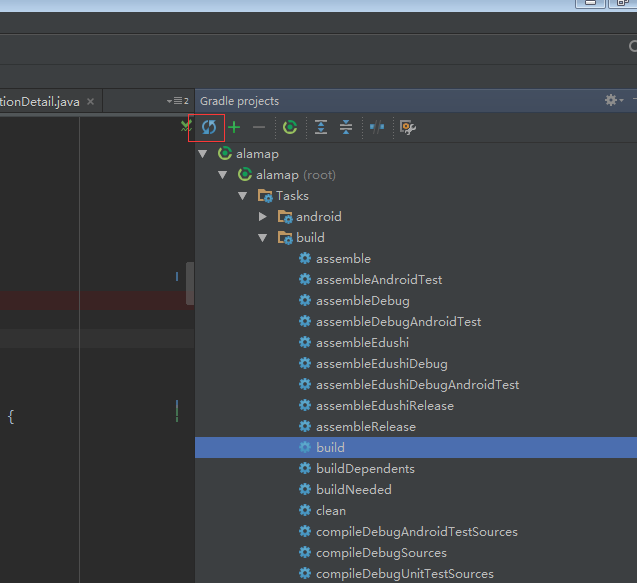Collapse all nodes in Gradle tree
637x583 pixels.
point(346,127)
